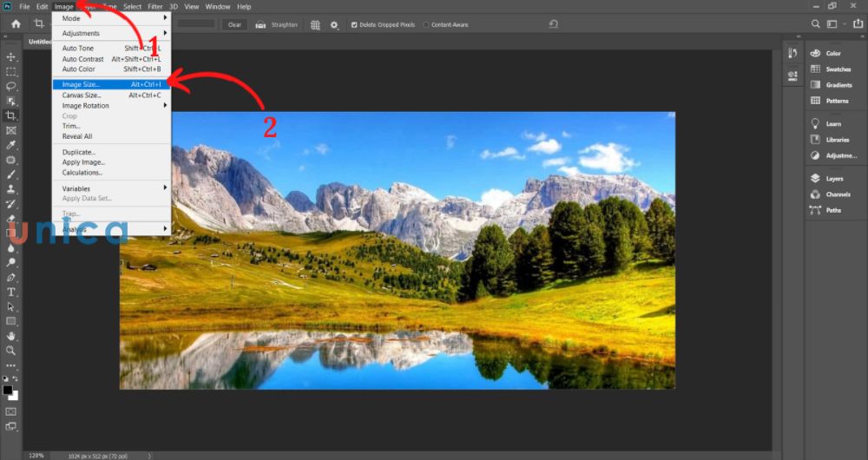The height and width of the screenshot is (460, 868).
Task: Click the background color swatch
Action: [x=15, y=397]
